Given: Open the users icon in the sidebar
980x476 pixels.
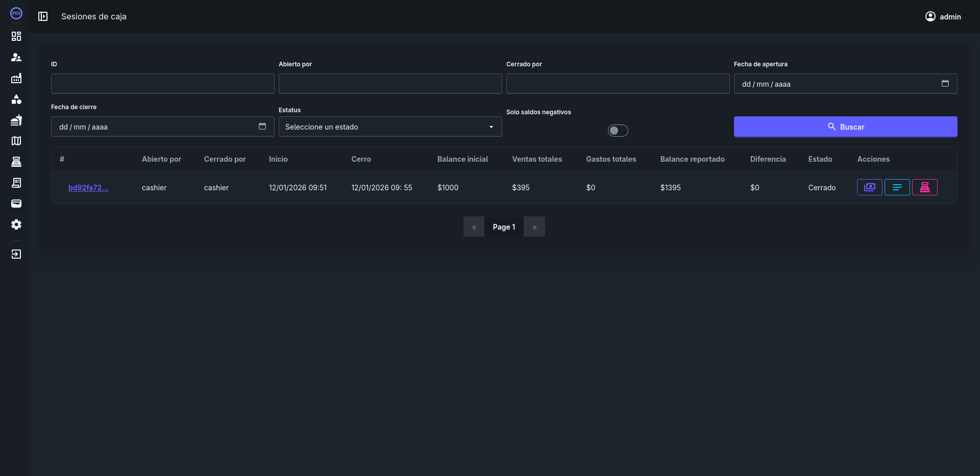Looking at the screenshot, I should point(16,57).
